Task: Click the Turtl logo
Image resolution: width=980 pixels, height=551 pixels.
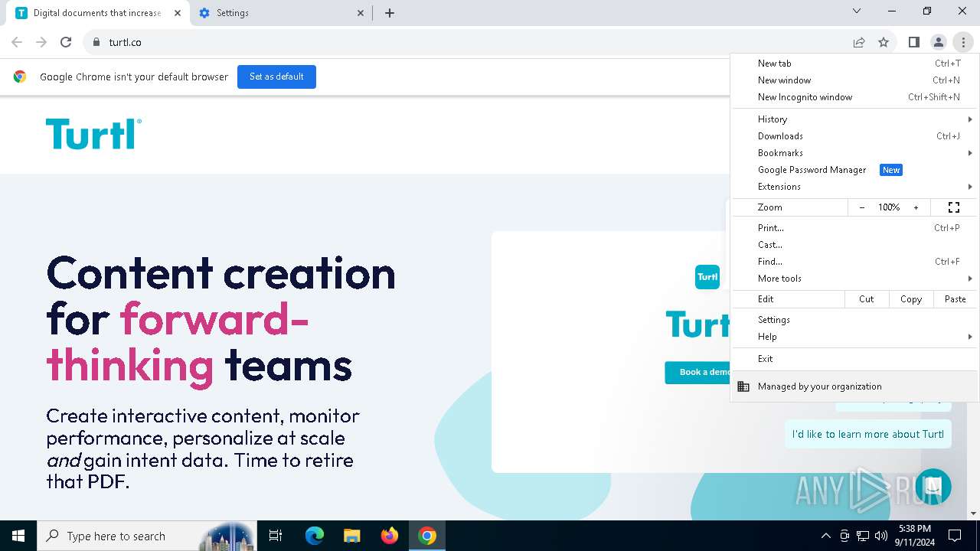Action: (93, 134)
